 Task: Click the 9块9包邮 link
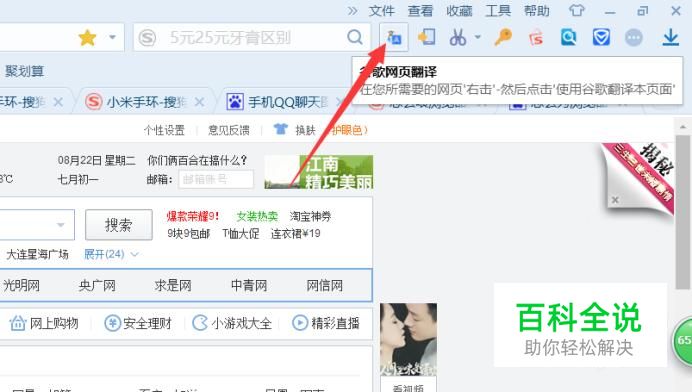188,234
